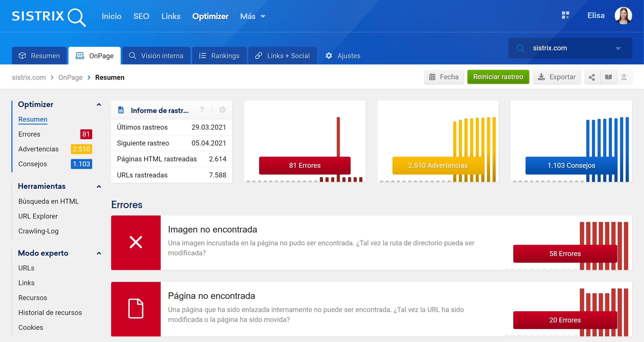Open crawl report settings gear
The image size is (644, 342).
pos(222,110)
